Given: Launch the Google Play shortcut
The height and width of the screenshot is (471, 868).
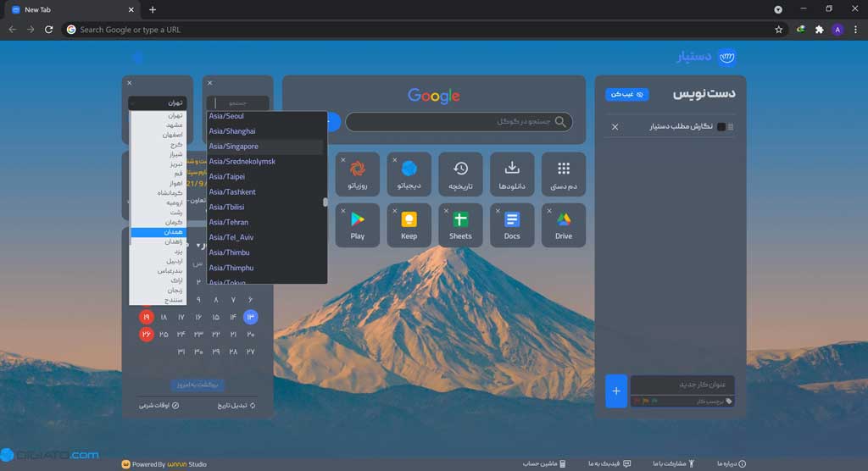Looking at the screenshot, I should 358,225.
